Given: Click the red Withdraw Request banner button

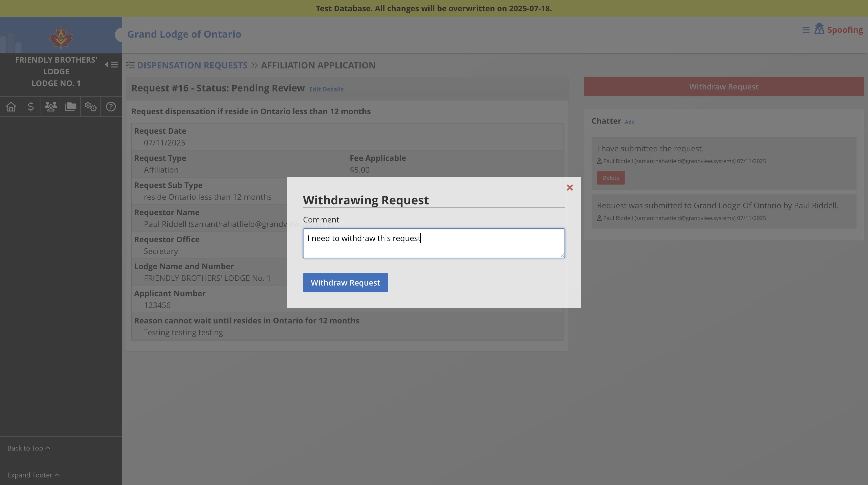Looking at the screenshot, I should tap(723, 87).
